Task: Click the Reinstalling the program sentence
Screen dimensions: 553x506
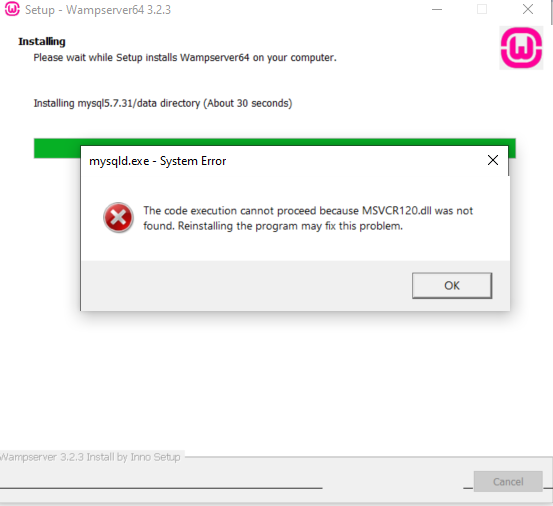Action: click(290, 226)
